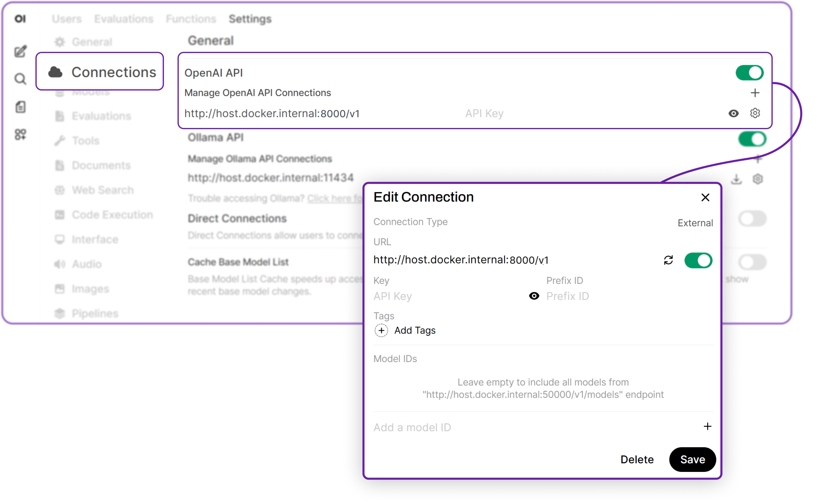
Task: Close the Edit Connection dialog
Action: coord(705,197)
